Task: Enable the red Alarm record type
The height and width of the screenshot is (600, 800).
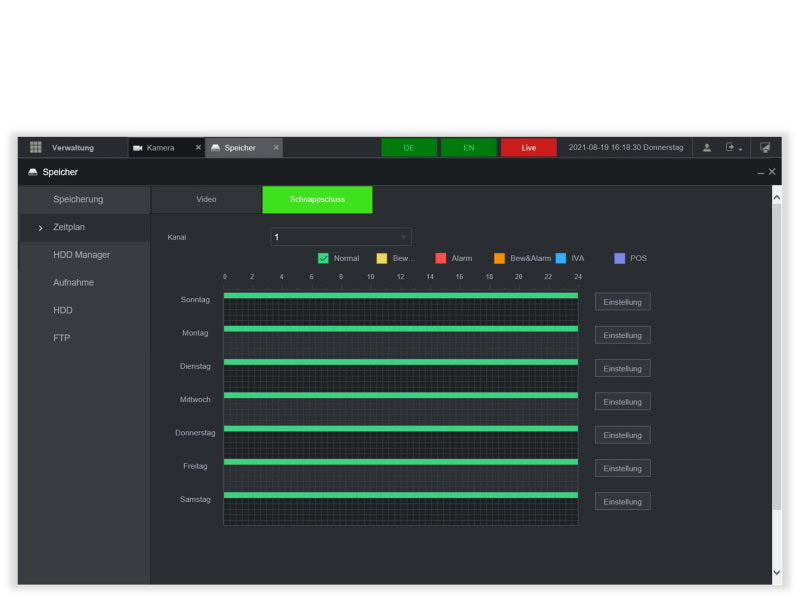Action: click(x=440, y=258)
